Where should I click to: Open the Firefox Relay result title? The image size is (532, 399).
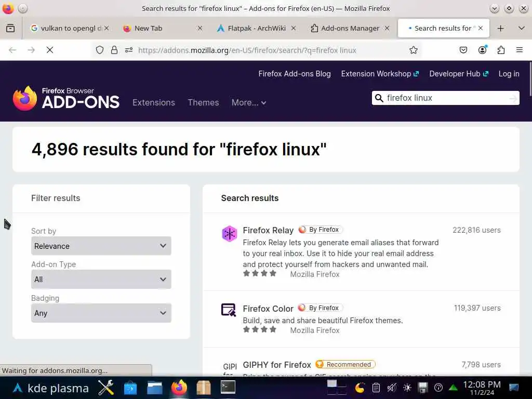coord(268,230)
